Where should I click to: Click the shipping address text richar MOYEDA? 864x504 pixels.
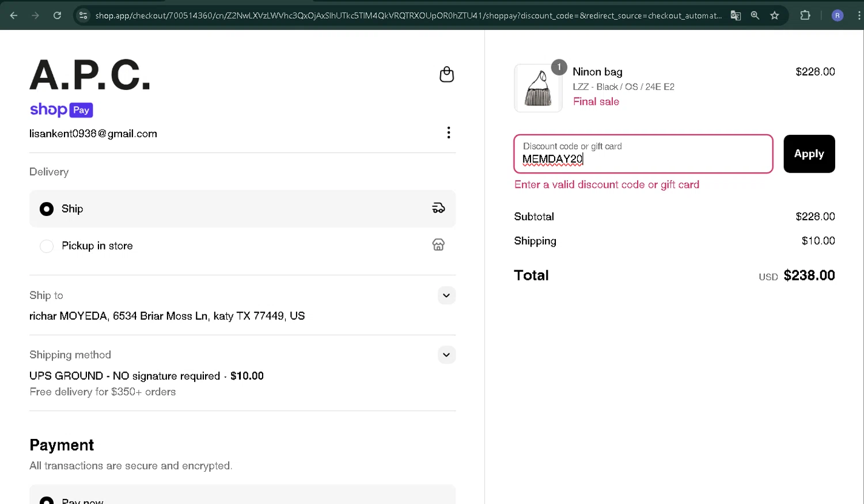point(167,316)
